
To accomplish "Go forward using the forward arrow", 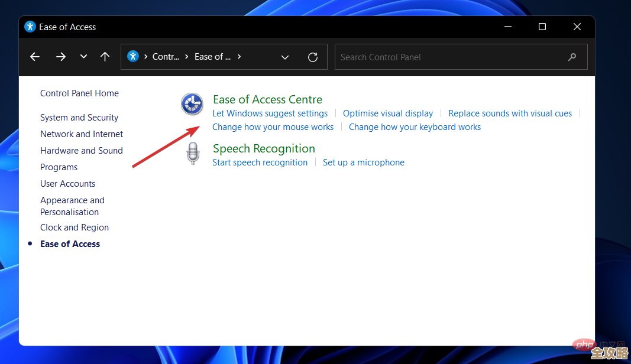I will 61,57.
